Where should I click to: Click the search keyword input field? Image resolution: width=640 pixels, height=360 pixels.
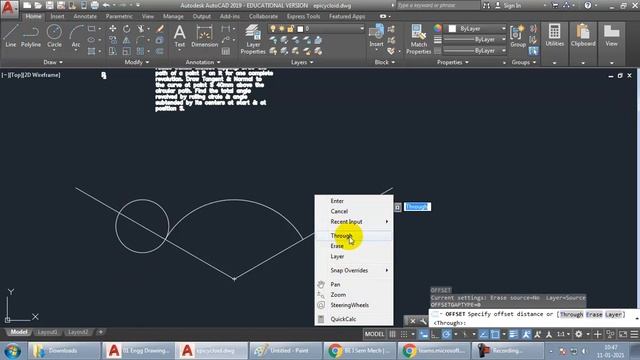tap(438, 5)
